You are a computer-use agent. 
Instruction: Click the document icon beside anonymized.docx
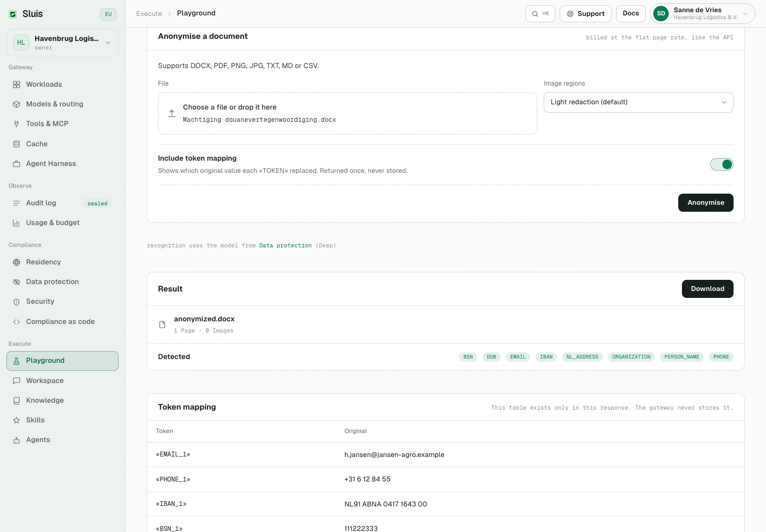click(x=162, y=325)
